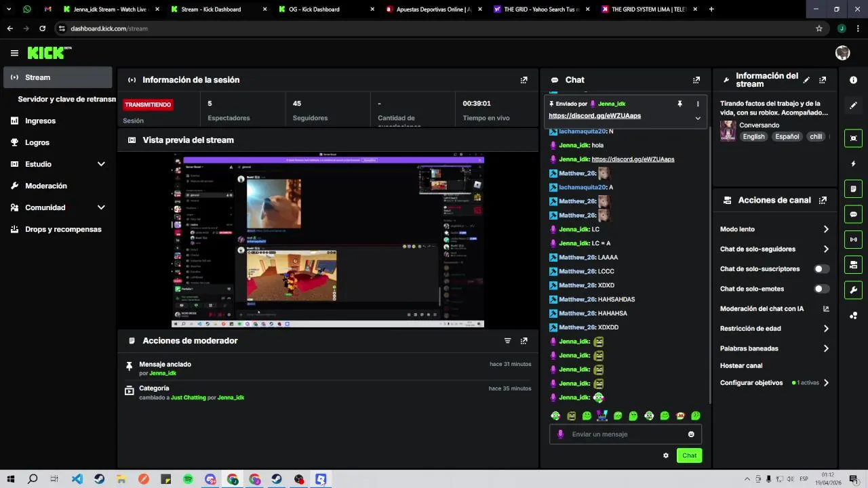Edit stream info with pencil icon in header
The height and width of the screenshot is (488, 868).
pos(806,80)
